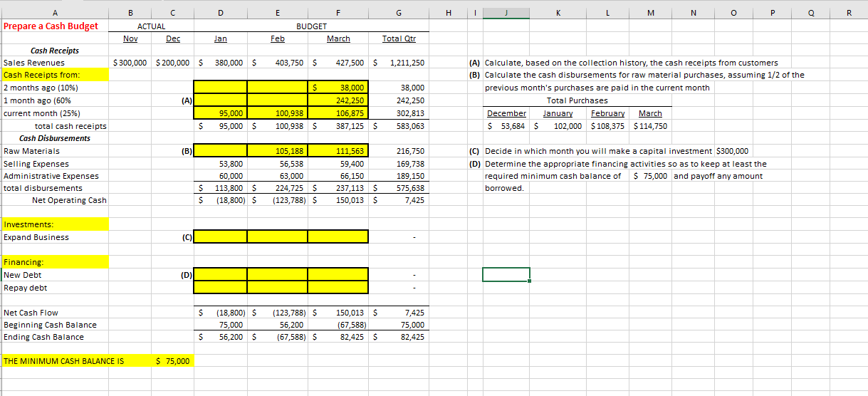This screenshot has width=868, height=396.
Task: Select the 575,638 total disbursements cell
Action: point(398,188)
